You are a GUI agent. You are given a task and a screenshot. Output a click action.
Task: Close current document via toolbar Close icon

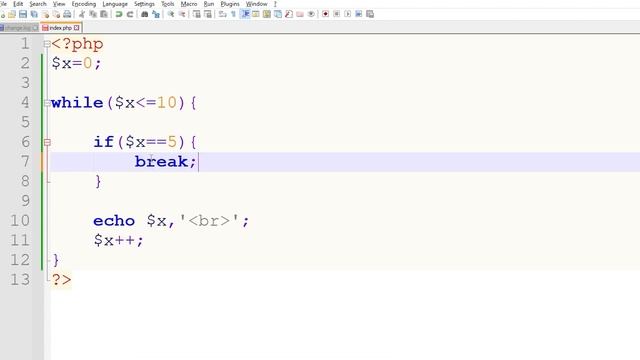(45, 14)
